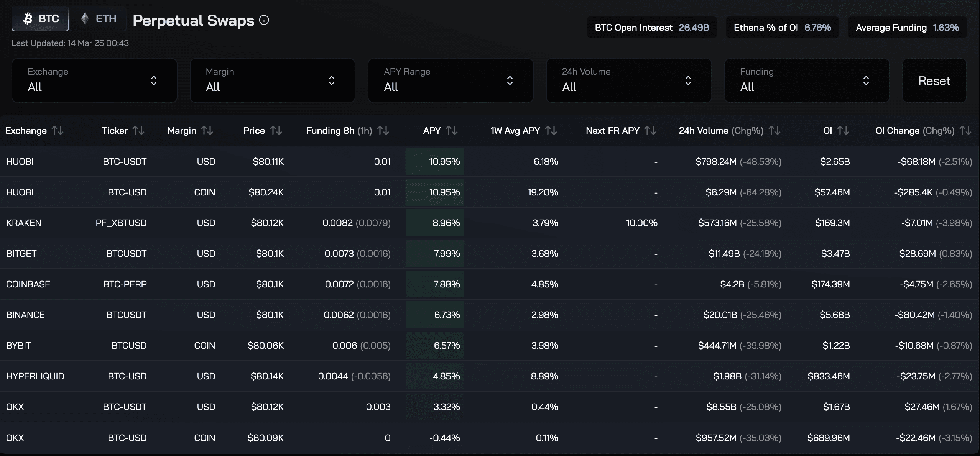Click KRAKEN's 10.00% Next FR APY
Image resolution: width=980 pixels, height=456 pixels.
tap(642, 223)
